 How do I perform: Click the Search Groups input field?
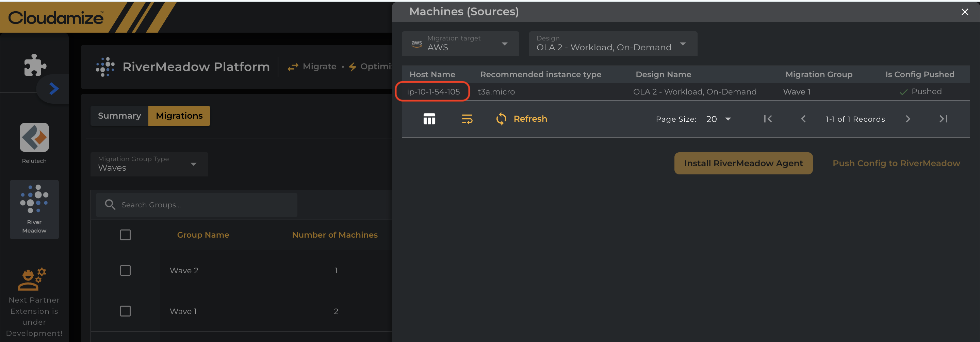(x=197, y=205)
